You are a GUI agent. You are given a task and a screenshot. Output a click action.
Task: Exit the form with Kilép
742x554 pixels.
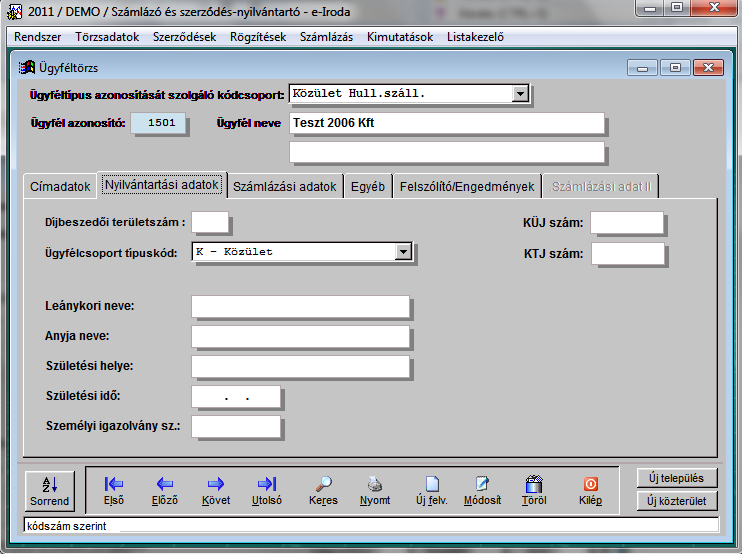point(590,489)
